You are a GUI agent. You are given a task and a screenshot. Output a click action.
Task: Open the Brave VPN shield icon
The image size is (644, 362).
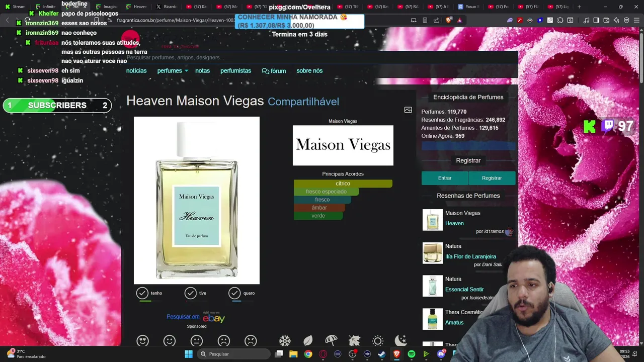click(x=626, y=20)
